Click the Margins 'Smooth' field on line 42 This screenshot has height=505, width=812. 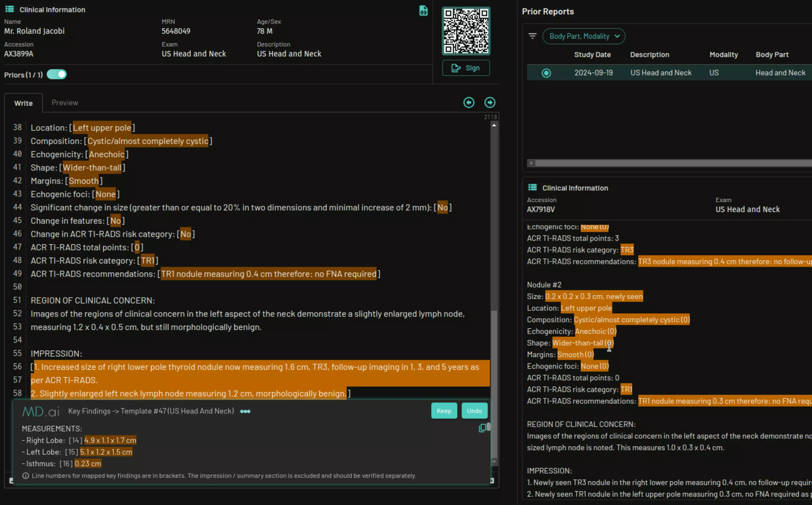tap(84, 181)
